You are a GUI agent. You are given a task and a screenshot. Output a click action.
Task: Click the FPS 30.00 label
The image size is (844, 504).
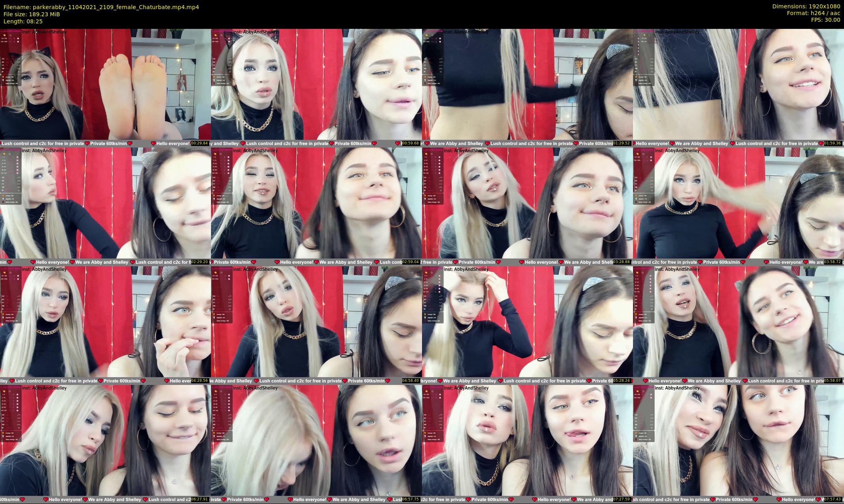[x=825, y=20]
